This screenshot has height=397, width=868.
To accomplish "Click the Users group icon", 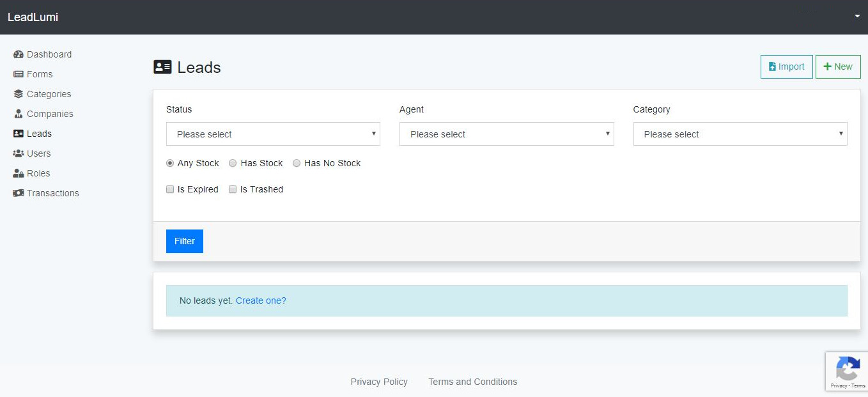I will point(18,153).
